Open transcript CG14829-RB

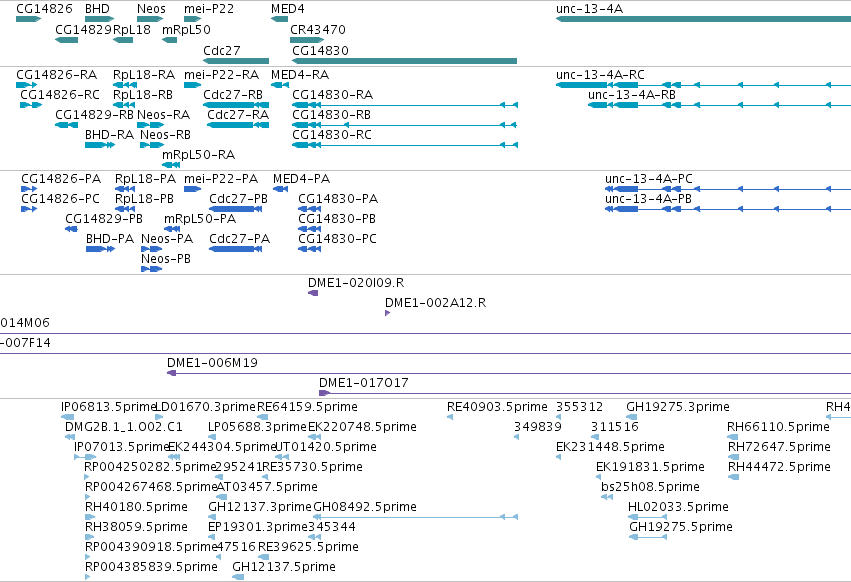tap(94, 115)
